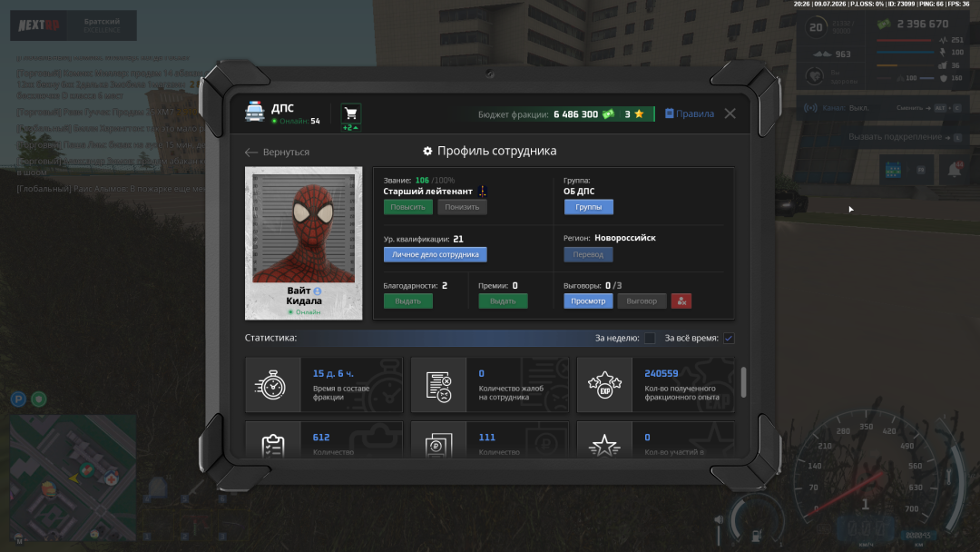980x552 pixels.
Task: Click the 0 complaints count value
Action: [x=481, y=373]
